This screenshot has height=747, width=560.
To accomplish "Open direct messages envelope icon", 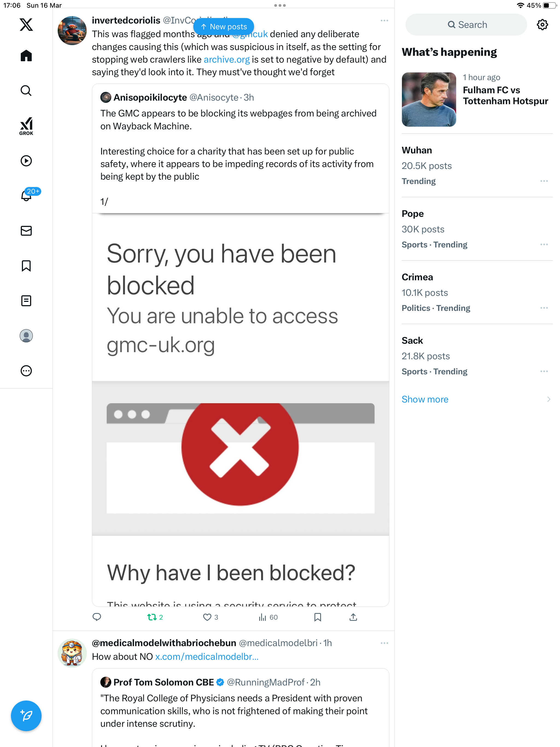I will (26, 231).
